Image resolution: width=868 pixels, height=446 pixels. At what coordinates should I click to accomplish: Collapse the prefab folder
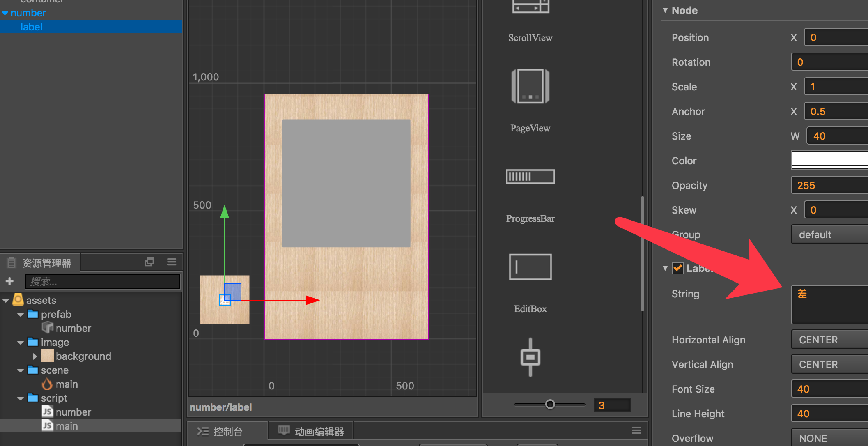click(x=21, y=315)
